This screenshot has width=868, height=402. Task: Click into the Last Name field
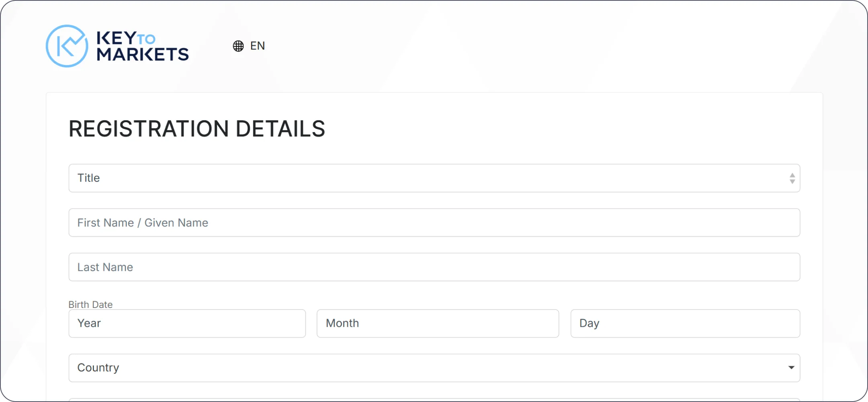coord(434,267)
